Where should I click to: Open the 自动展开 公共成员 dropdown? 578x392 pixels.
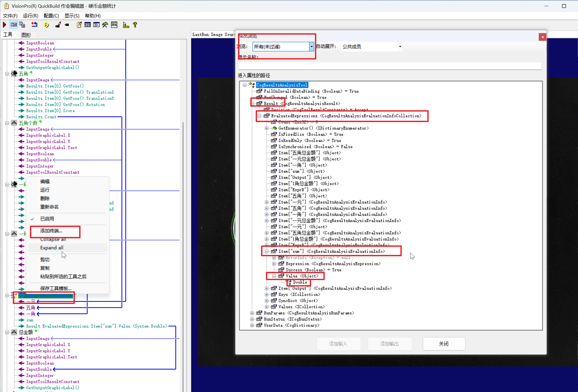coord(400,47)
